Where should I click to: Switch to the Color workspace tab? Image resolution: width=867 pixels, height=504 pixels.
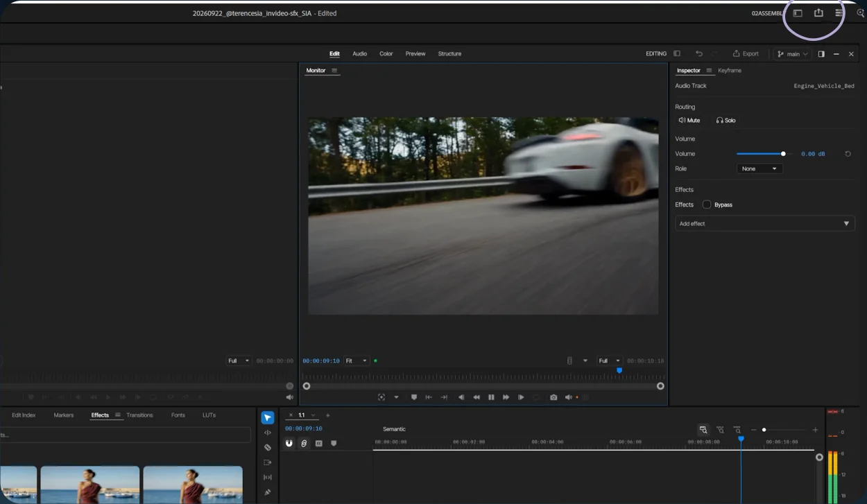[x=386, y=53]
